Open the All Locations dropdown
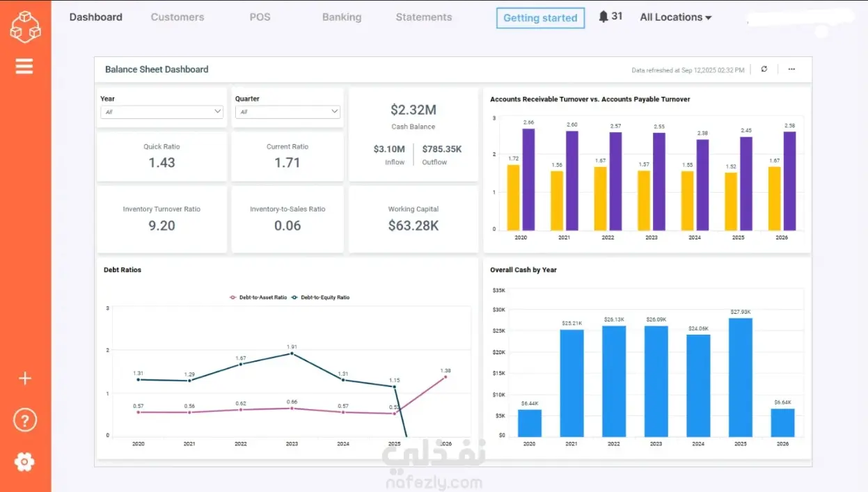This screenshot has width=868, height=492. click(676, 17)
